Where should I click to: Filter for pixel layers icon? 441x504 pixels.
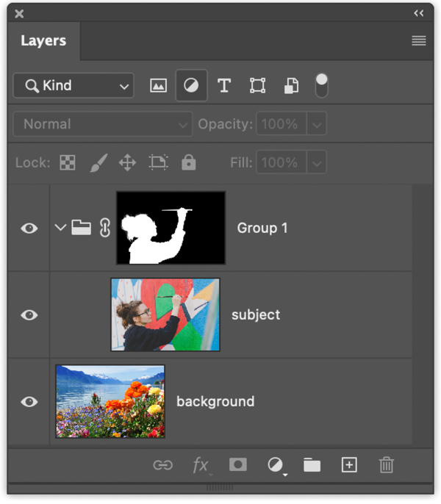point(158,86)
